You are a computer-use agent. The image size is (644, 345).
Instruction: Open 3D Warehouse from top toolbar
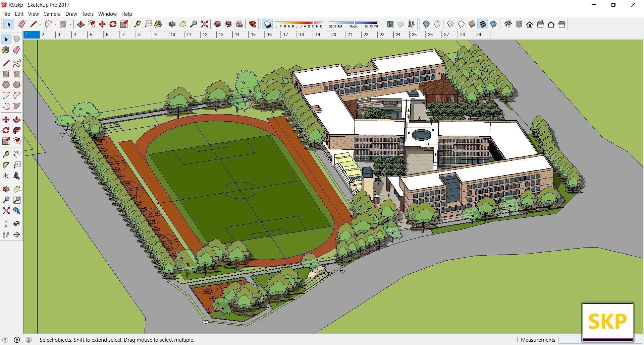[218, 24]
